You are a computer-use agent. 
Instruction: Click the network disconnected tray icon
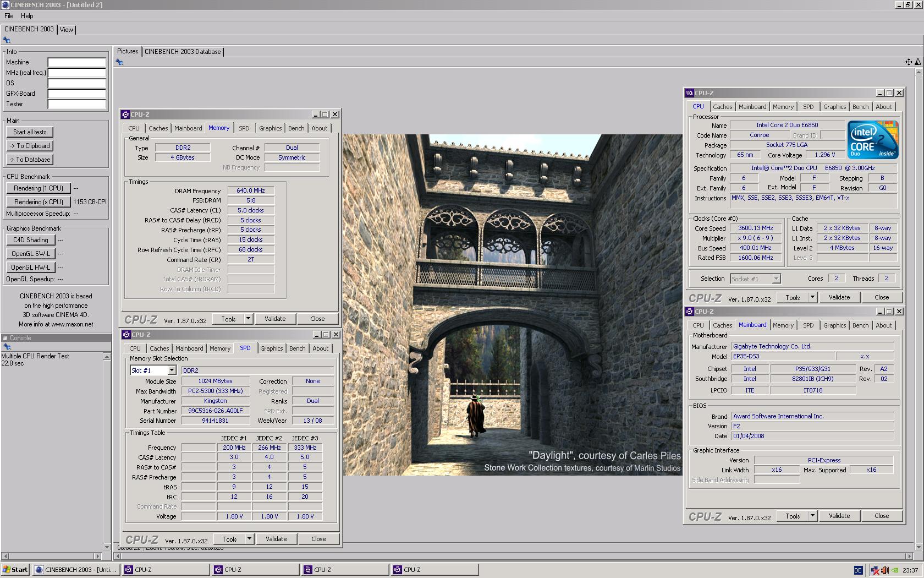[876, 570]
